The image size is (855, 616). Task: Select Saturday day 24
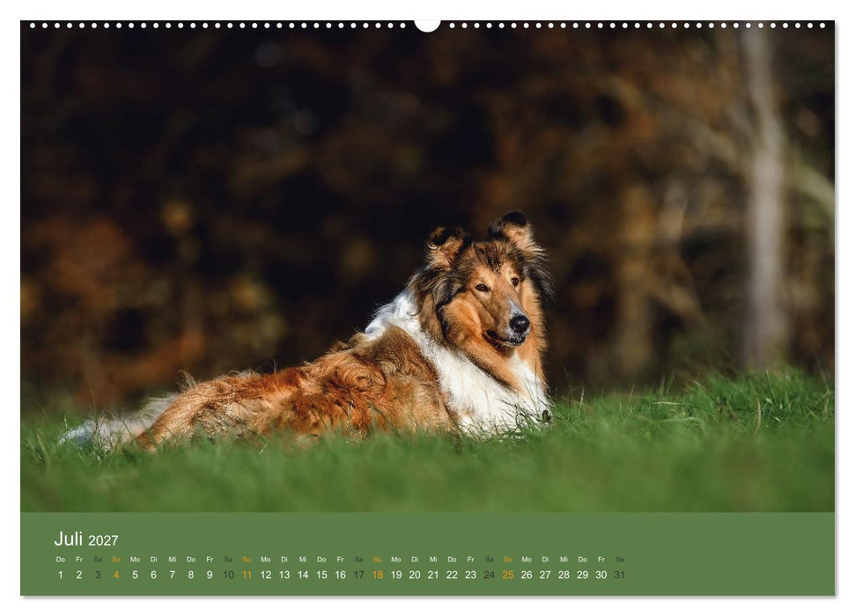[489, 575]
